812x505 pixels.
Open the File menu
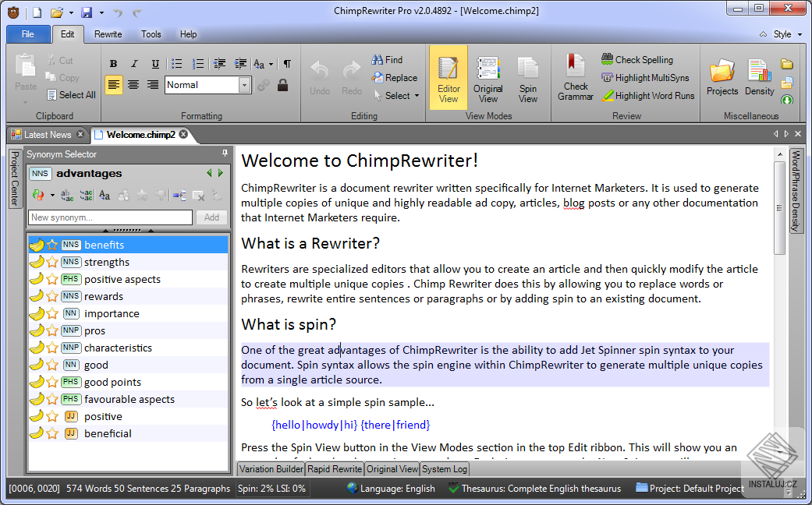point(28,34)
